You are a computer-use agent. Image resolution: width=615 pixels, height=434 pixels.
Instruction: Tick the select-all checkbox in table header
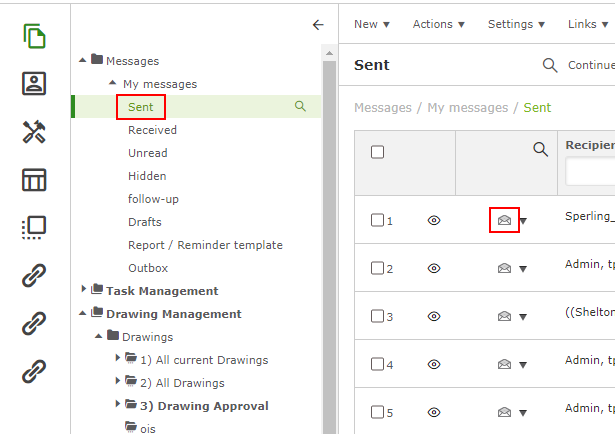[377, 152]
